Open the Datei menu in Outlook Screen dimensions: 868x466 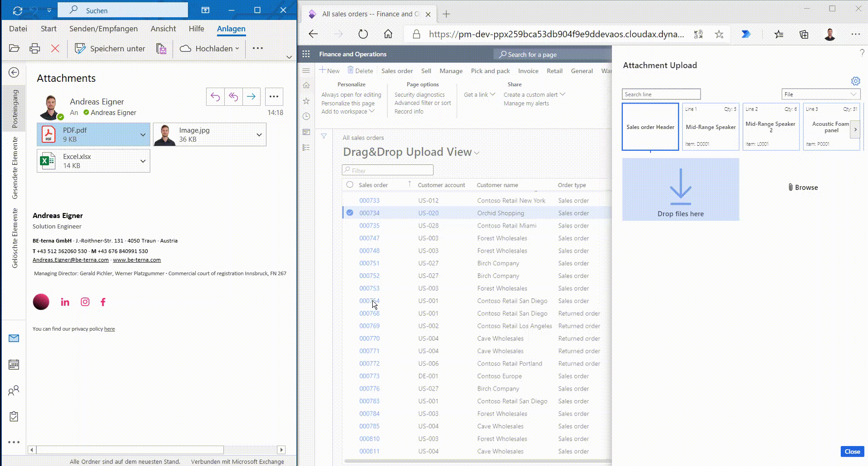(18, 29)
